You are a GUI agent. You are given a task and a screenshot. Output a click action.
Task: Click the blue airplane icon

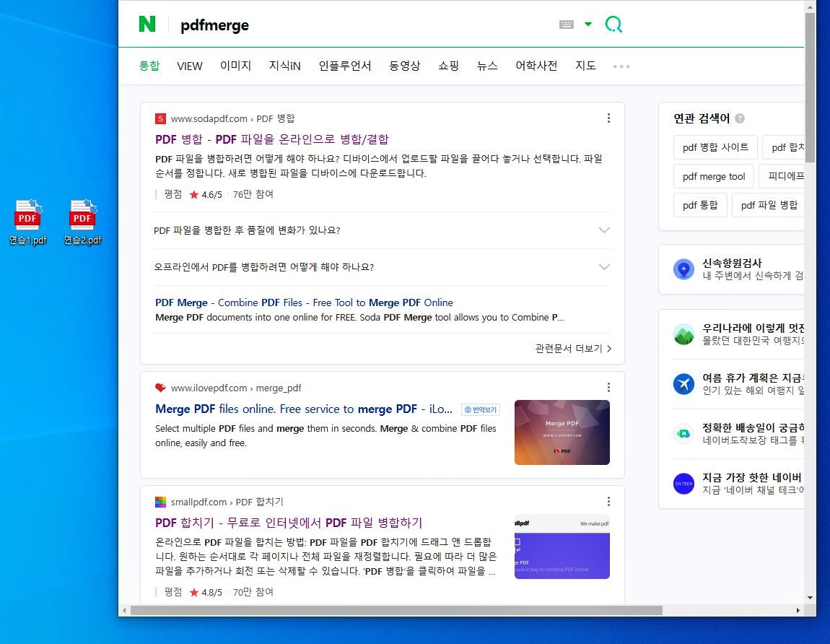tap(683, 384)
